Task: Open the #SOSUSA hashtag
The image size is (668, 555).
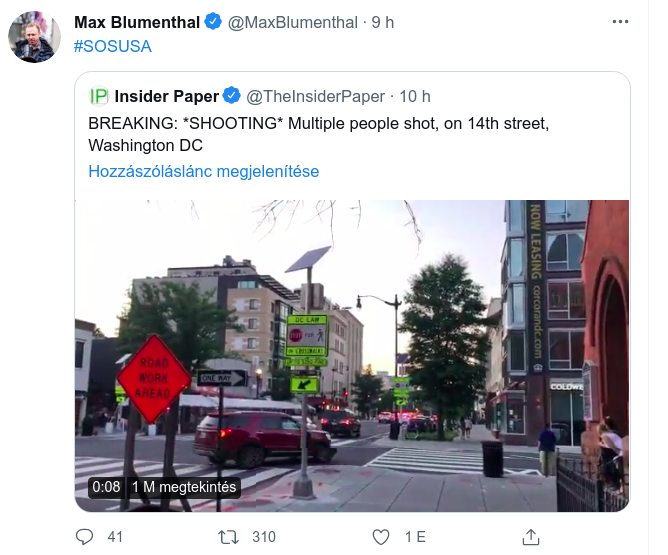Action: click(x=113, y=46)
